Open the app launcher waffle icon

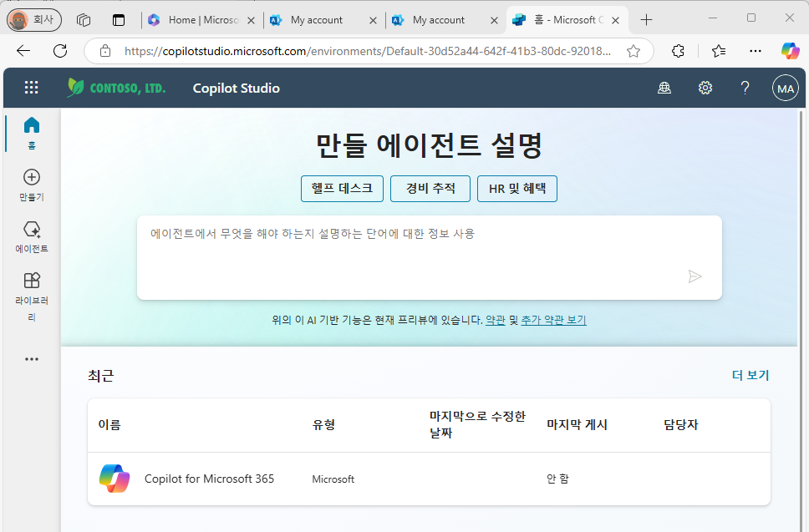coord(32,87)
